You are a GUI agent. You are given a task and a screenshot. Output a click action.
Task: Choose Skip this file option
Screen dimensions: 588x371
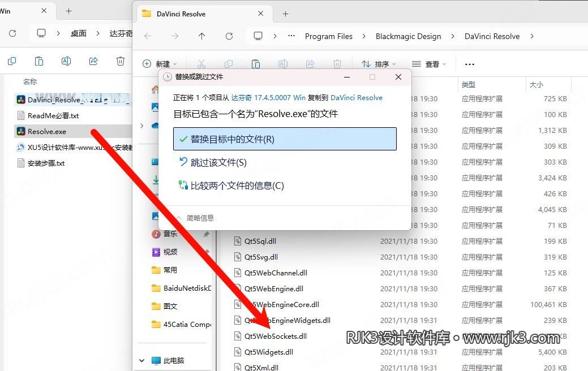tap(213, 162)
